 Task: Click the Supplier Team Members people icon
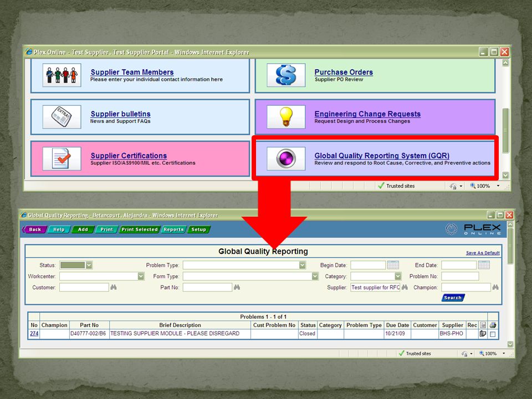62,75
